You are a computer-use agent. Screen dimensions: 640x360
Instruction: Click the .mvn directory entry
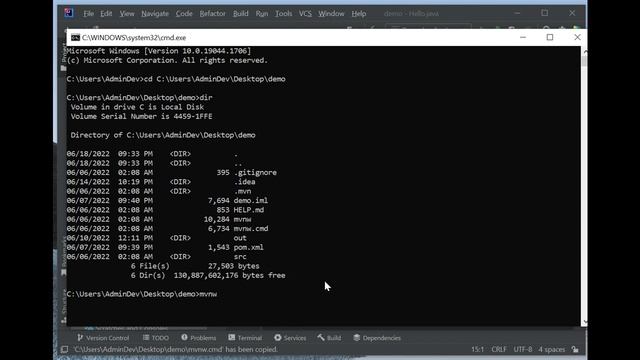click(x=242, y=191)
